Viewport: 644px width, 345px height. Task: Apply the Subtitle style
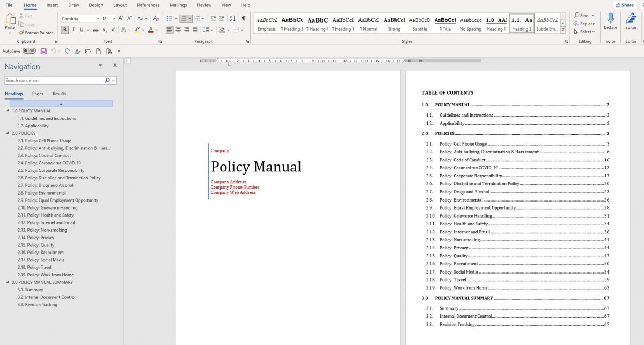pyautogui.click(x=420, y=24)
